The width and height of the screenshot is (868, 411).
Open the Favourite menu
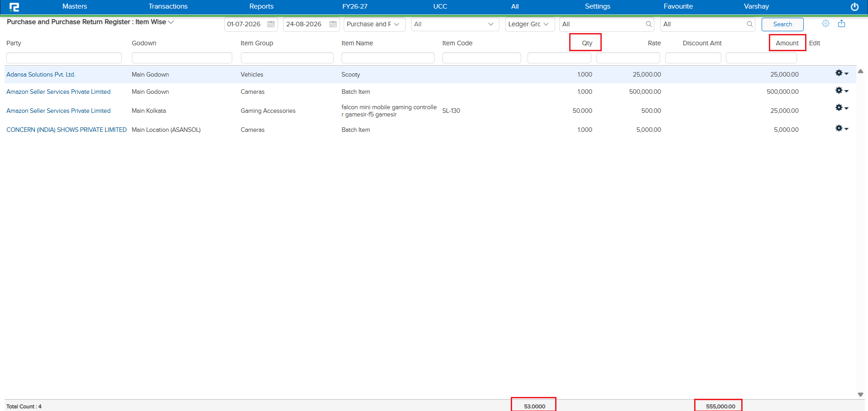coord(678,6)
